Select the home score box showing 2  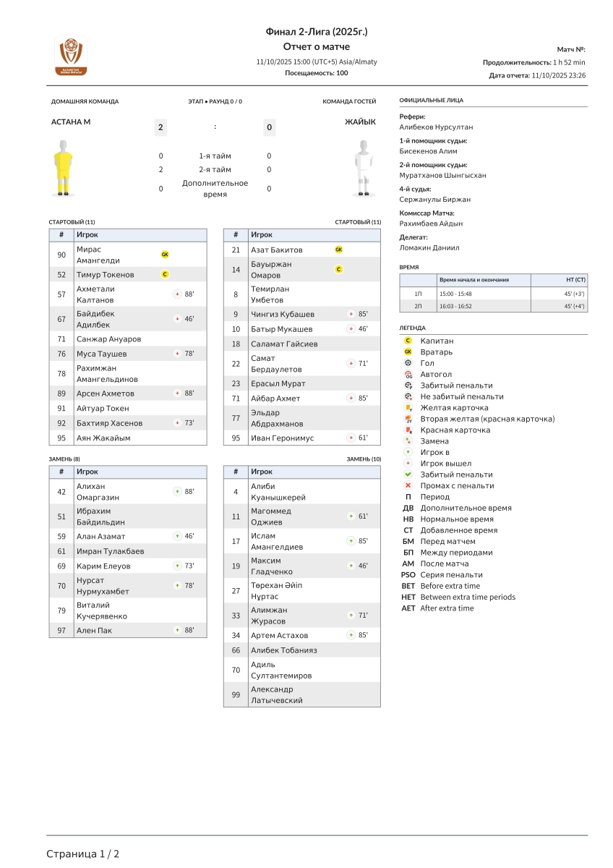(160, 127)
